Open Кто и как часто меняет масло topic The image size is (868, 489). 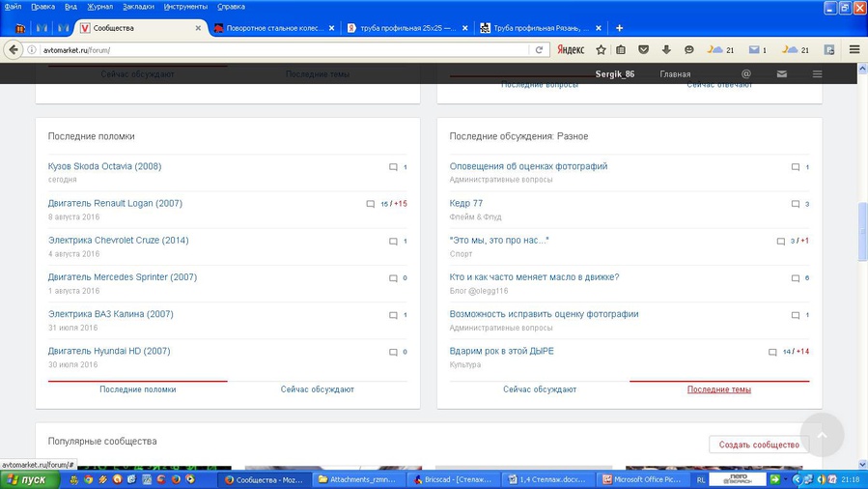[x=534, y=277]
